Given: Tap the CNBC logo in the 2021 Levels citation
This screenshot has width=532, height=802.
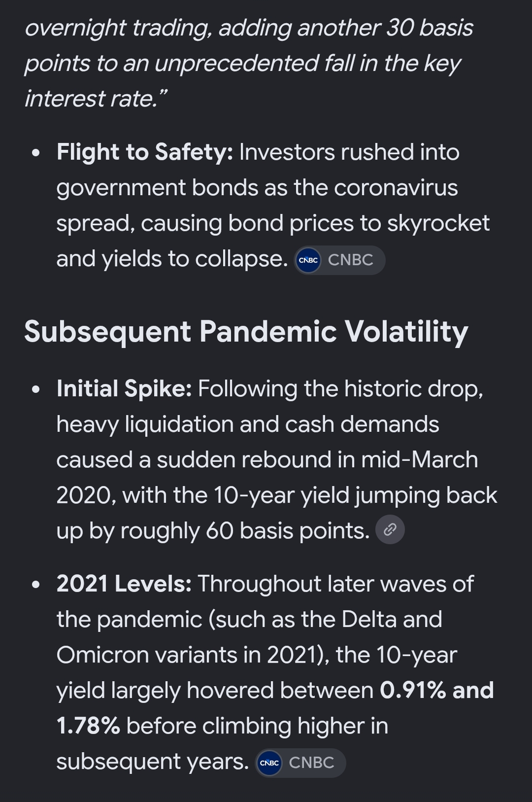Looking at the screenshot, I should (x=269, y=763).
